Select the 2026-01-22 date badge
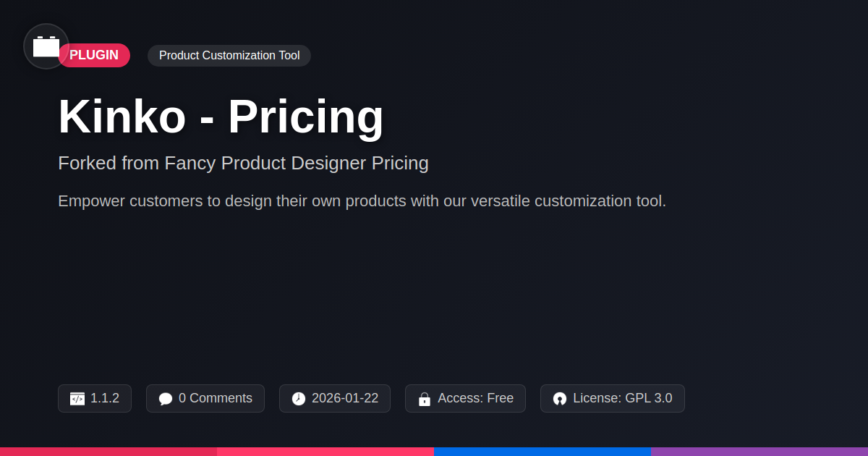Viewport: 868px width, 456px height. (335, 399)
